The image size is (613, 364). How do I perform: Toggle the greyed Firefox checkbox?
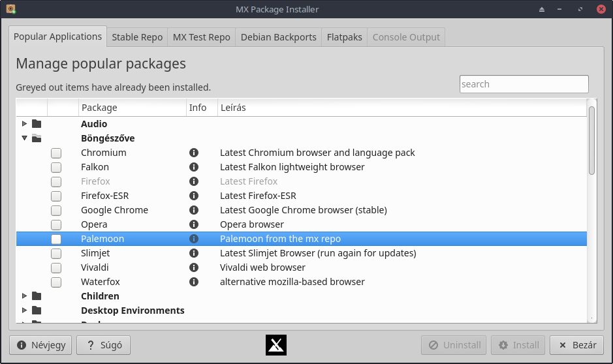click(x=56, y=182)
